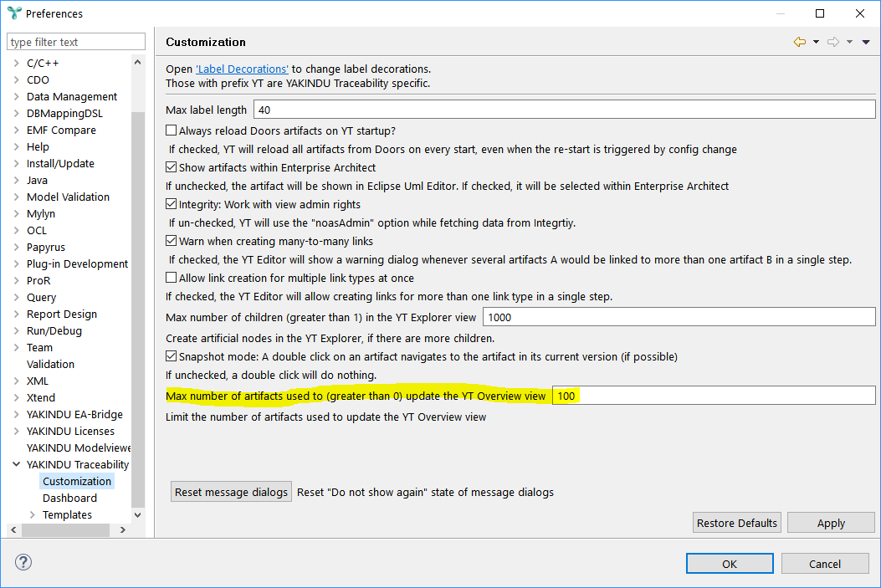
Task: Open the forward history dropdown arrow
Action: click(849, 42)
